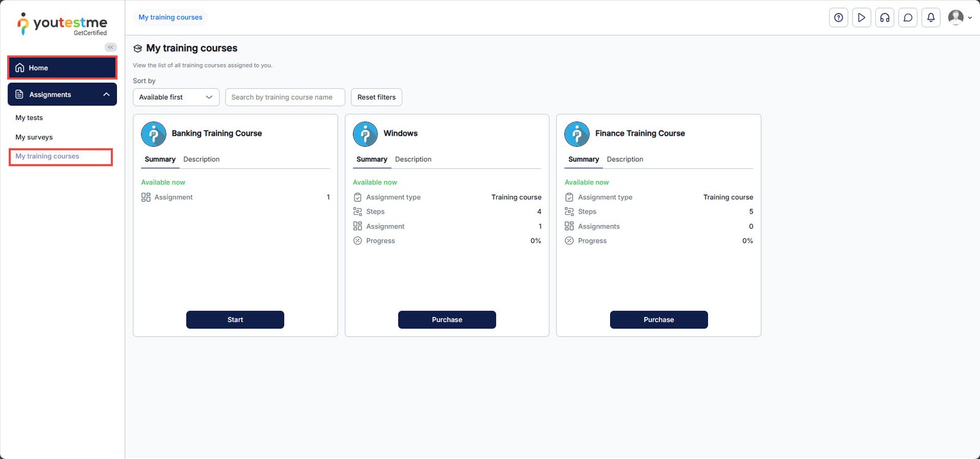Open the Available first sort dropdown
This screenshot has width=980, height=459.
(x=176, y=97)
